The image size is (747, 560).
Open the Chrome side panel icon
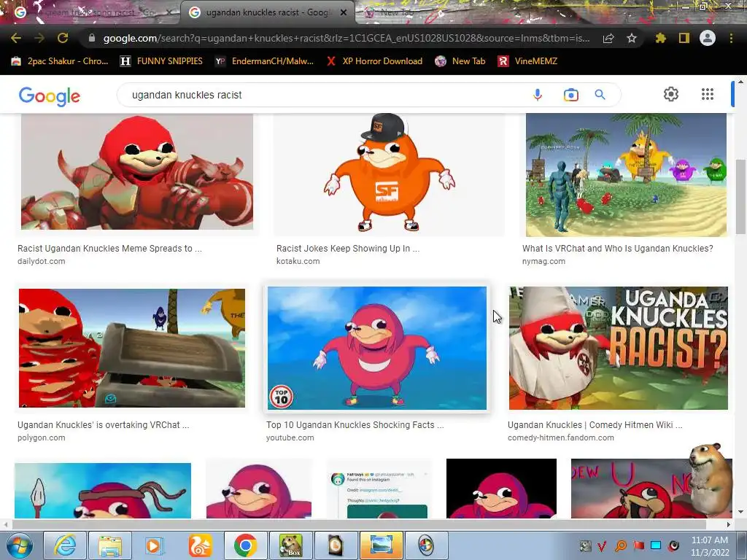(x=684, y=38)
